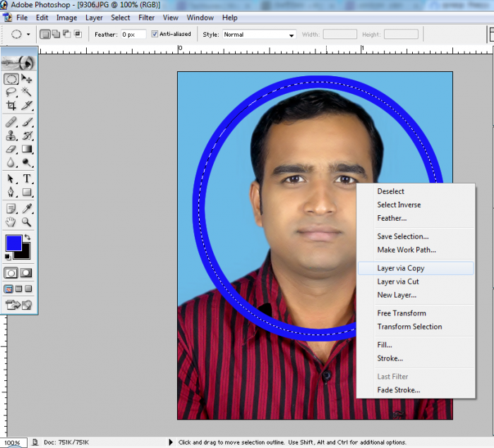Select the Gradient tool
The image size is (494, 448).
27,149
